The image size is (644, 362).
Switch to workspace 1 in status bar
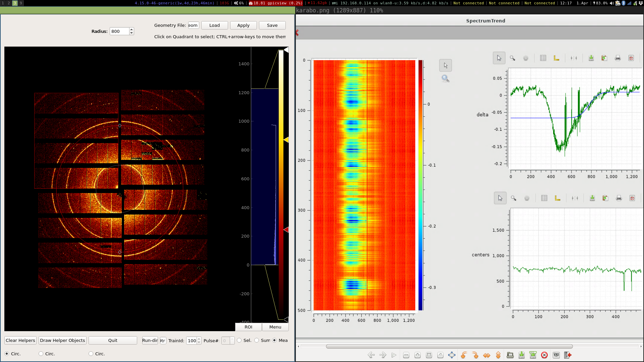pos(3,3)
